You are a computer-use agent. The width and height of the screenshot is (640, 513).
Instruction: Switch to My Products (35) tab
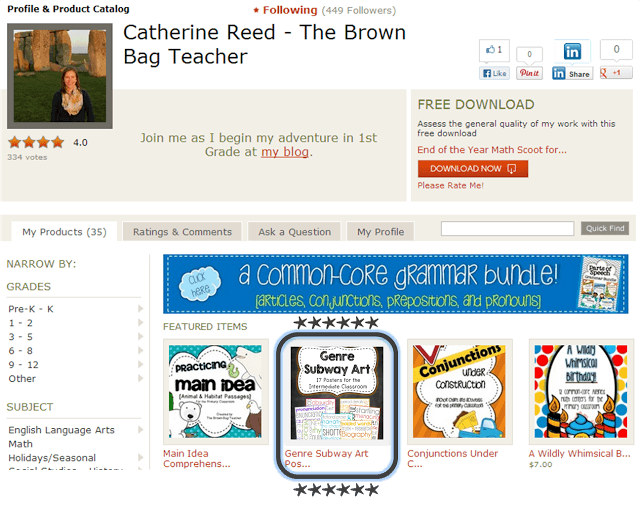[x=64, y=232]
